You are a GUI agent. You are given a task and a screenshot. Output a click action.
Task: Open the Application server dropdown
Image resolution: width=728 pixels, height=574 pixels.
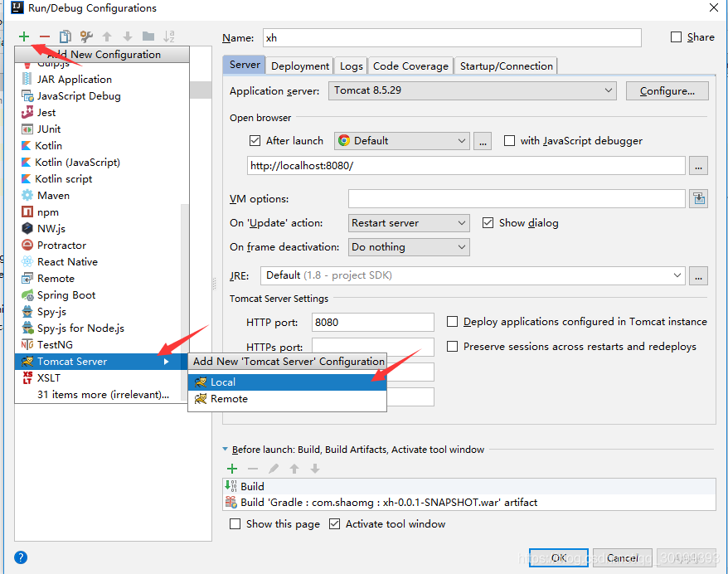472,90
